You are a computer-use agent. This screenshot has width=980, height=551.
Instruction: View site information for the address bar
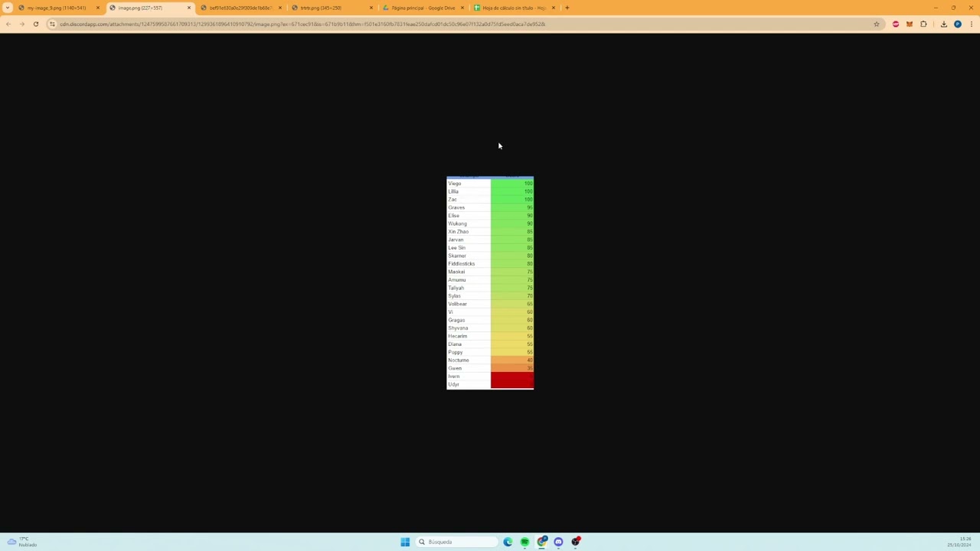click(52, 24)
